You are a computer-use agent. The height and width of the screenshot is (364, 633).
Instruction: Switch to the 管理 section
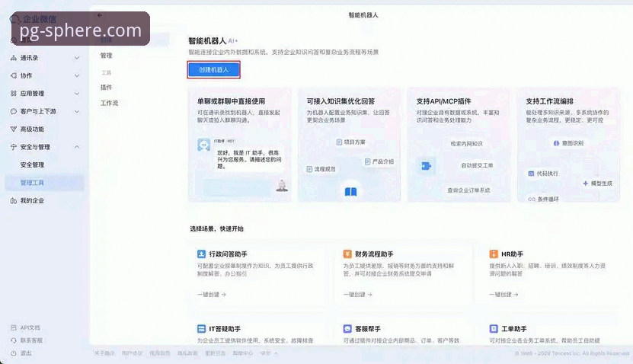[x=106, y=56]
